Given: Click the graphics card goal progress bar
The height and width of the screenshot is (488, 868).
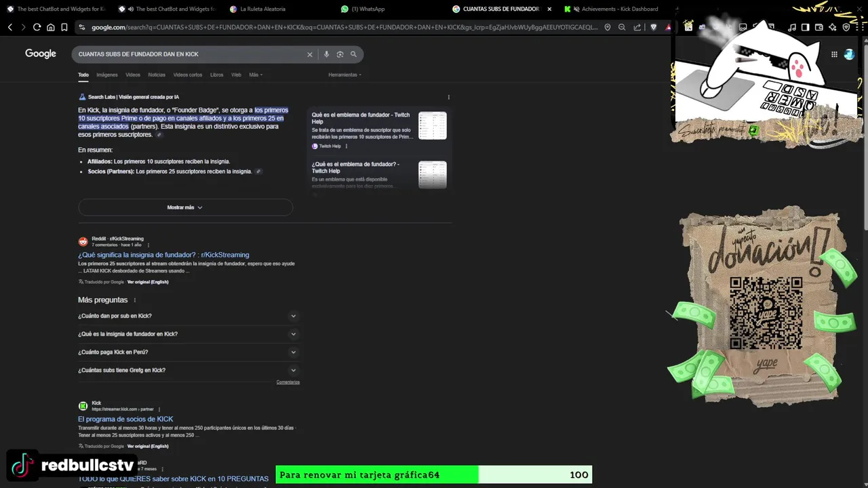Looking at the screenshot, I should click(x=434, y=474).
